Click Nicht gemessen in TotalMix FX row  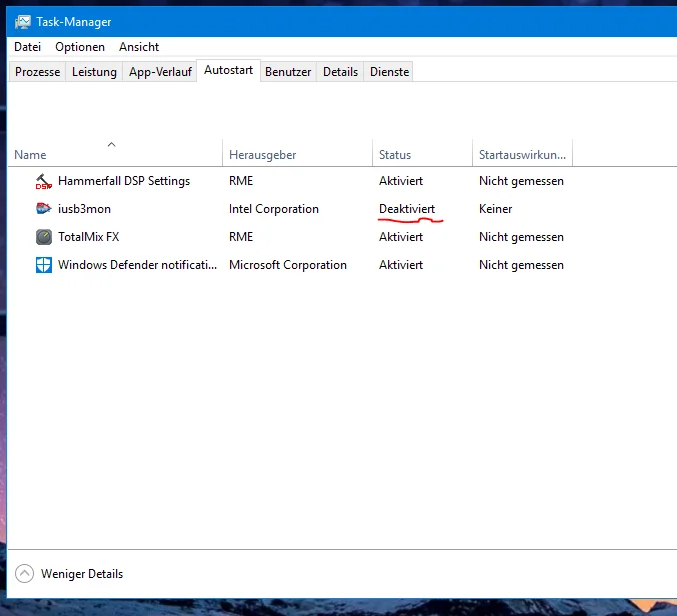521,237
